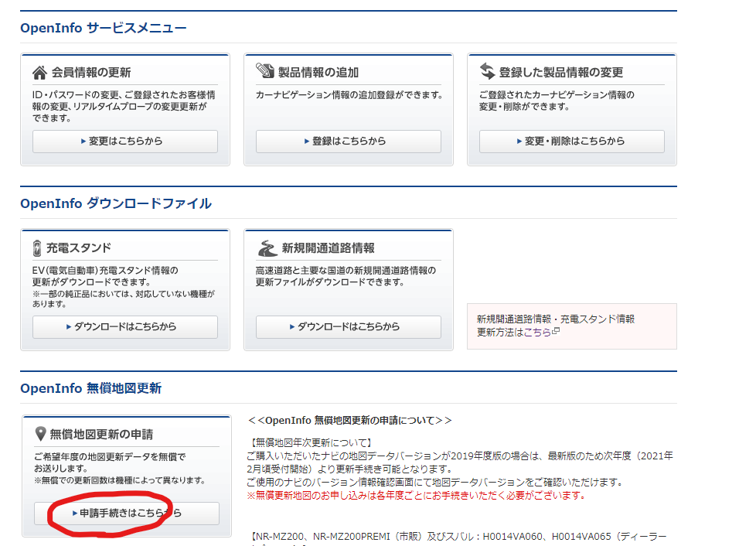This screenshot has height=546, width=756.
Task: Click the winding road icon beside 新規開通道路情報
Action: point(267,248)
